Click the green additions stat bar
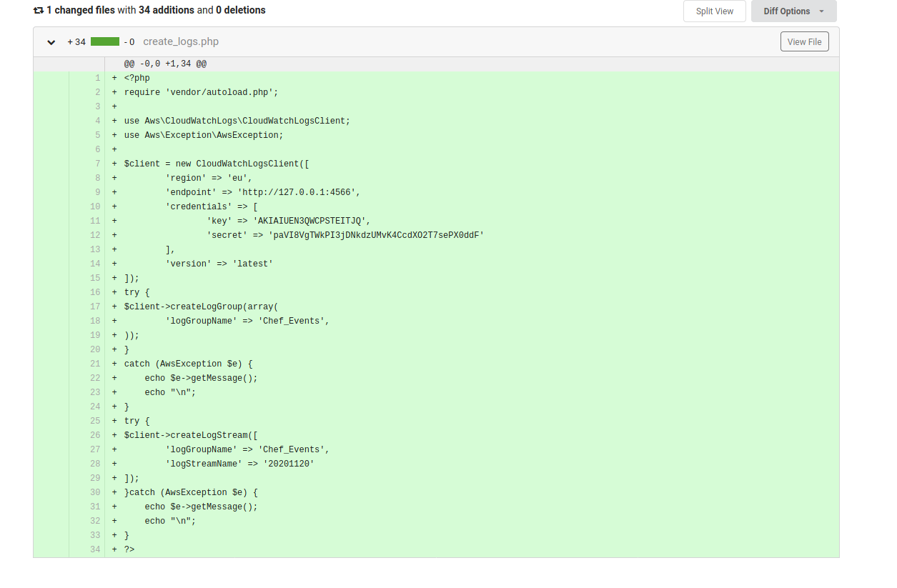The image size is (897, 588). 104,42
